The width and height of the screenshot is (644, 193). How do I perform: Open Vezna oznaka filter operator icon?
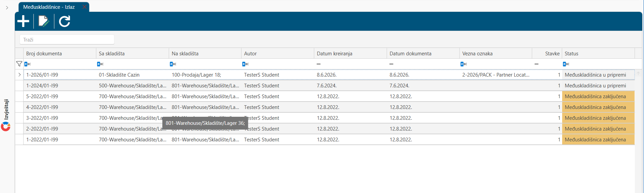(x=464, y=64)
